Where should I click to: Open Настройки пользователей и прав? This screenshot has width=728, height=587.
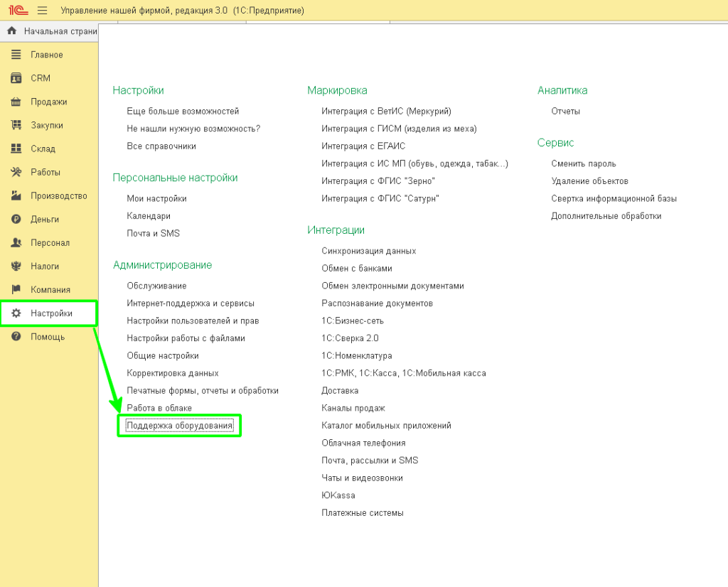click(x=193, y=321)
